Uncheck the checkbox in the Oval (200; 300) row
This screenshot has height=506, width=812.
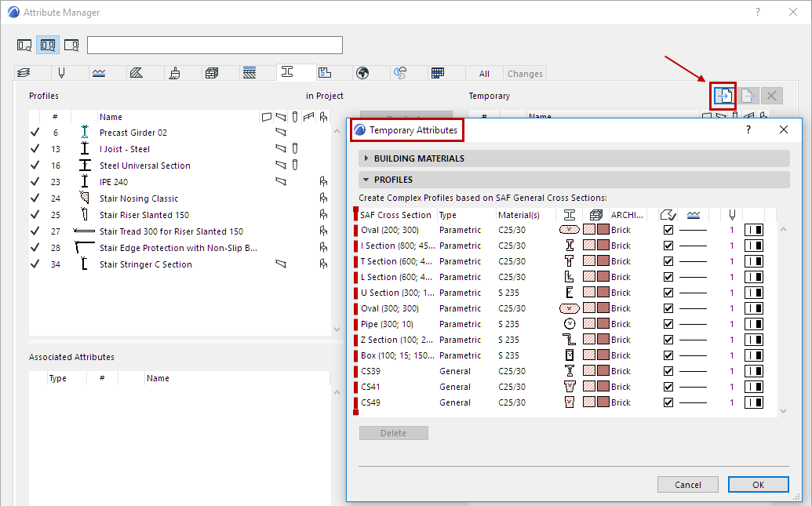pos(668,230)
